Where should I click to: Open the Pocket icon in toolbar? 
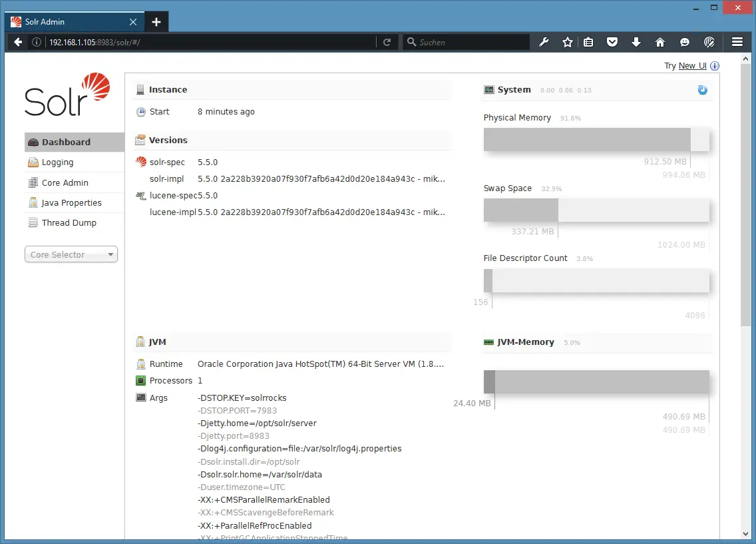click(x=612, y=42)
